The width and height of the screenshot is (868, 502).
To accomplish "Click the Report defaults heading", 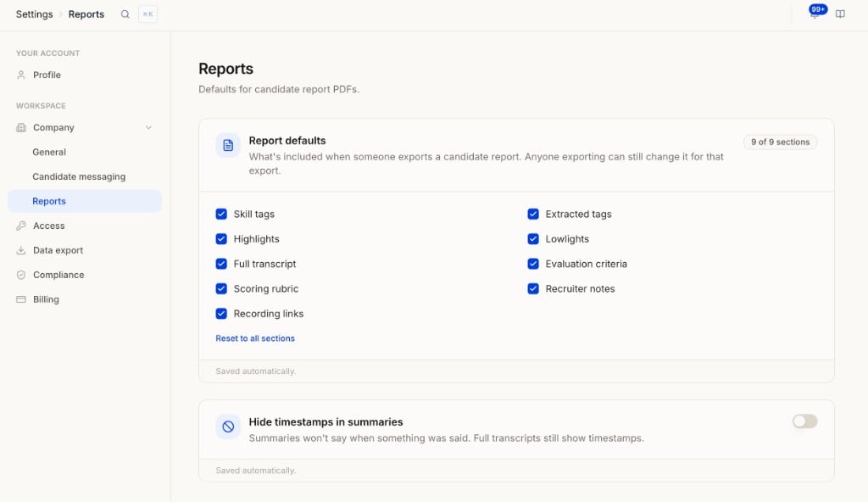I will tap(287, 141).
